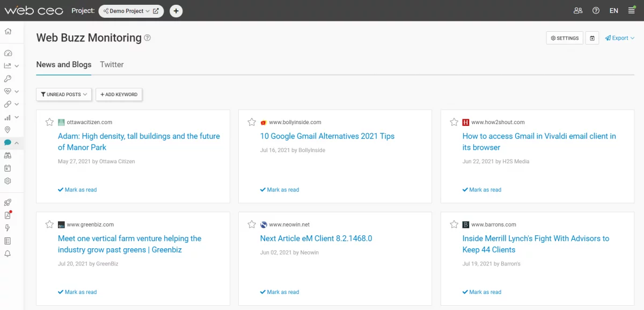
Task: Open the gear icon in the sidebar
Action: pos(8,181)
